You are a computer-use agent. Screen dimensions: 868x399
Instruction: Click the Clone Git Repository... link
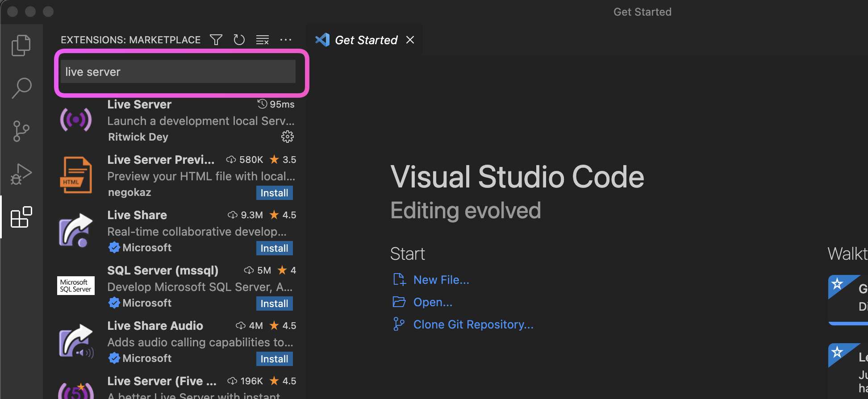(x=473, y=324)
